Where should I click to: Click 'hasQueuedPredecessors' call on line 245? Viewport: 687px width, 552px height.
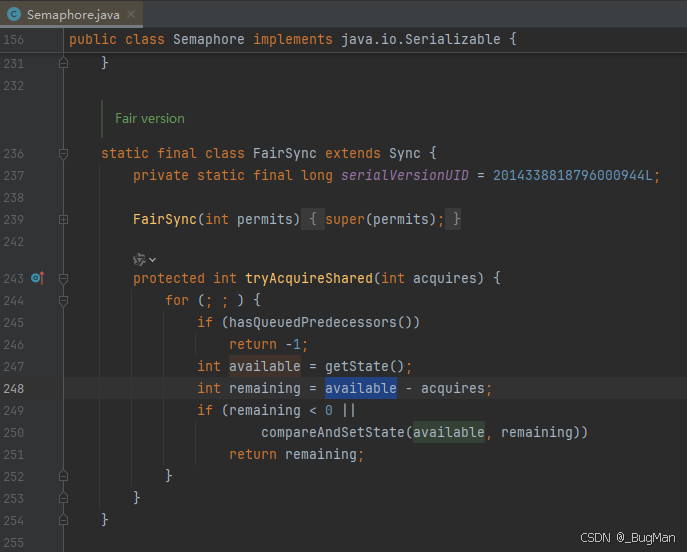313,322
